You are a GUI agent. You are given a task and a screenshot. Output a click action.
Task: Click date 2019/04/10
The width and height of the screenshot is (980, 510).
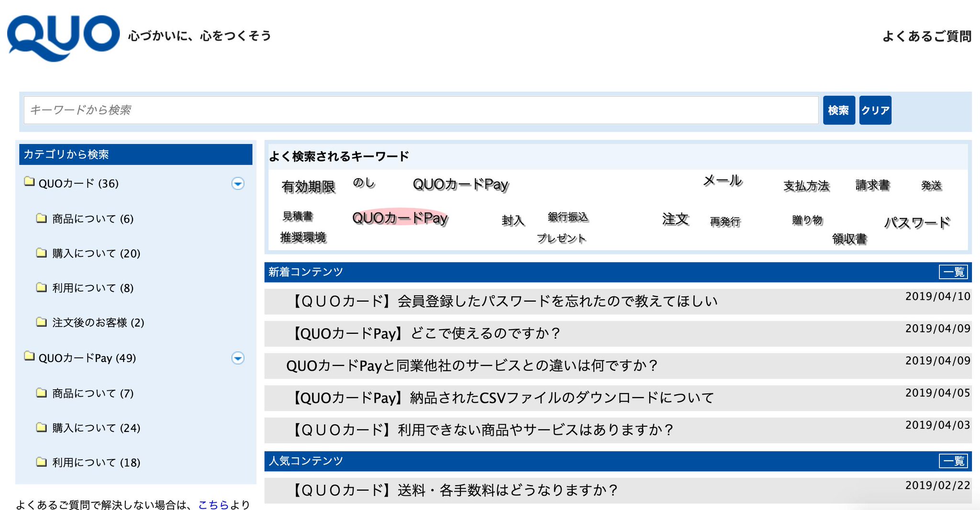pos(938,296)
